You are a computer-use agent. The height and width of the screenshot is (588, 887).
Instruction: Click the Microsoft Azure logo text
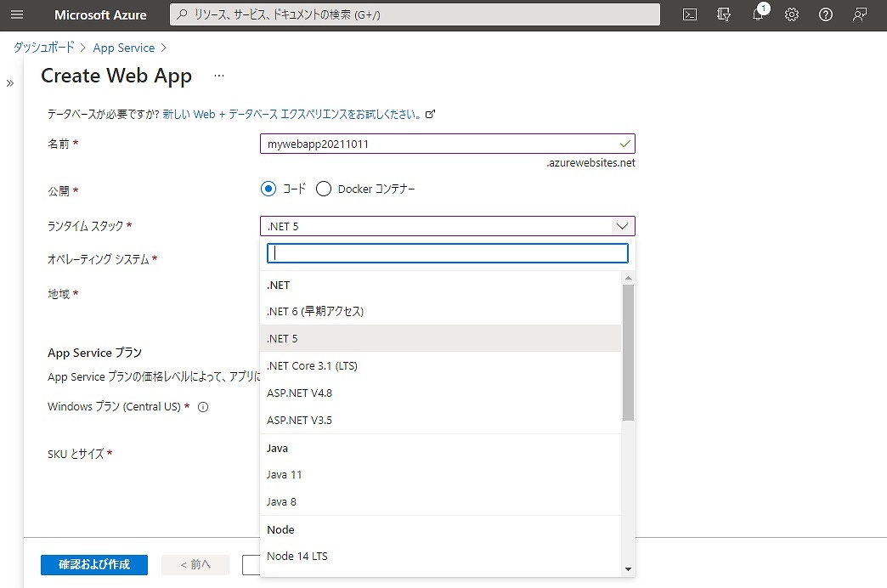[100, 14]
